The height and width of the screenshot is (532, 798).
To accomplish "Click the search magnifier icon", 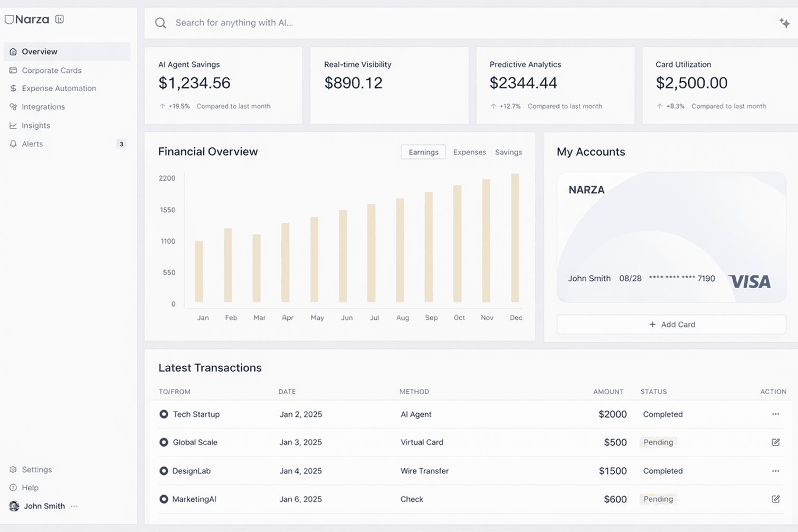I will pyautogui.click(x=160, y=23).
